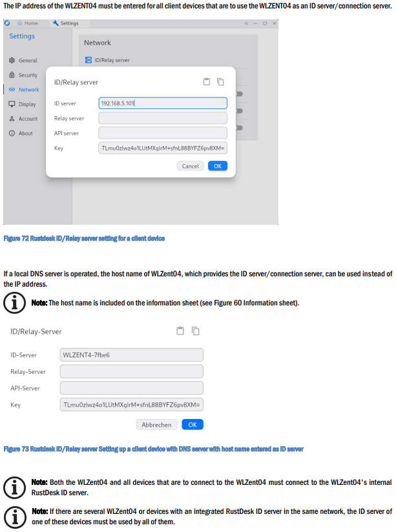Toggle second partly hidden Network switch

(x=240, y=111)
